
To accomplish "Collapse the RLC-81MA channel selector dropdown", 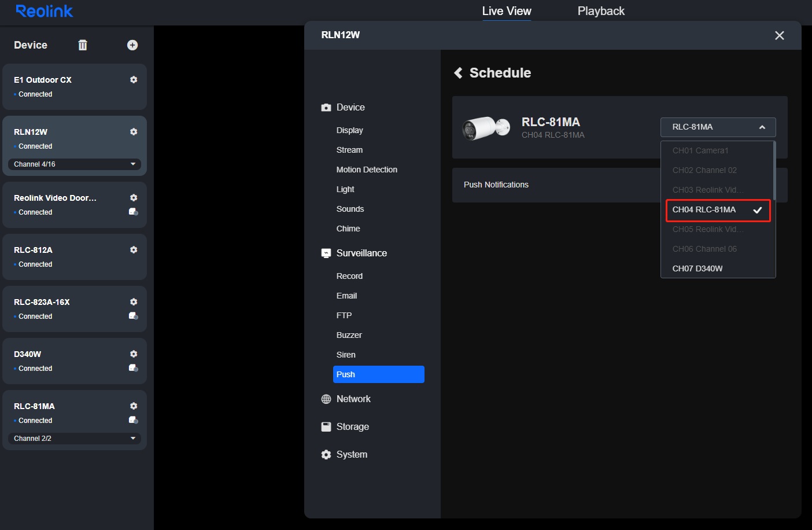I will [x=718, y=127].
